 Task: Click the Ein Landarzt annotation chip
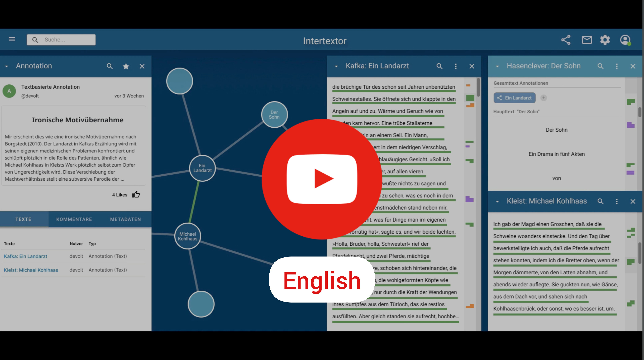[x=514, y=98]
